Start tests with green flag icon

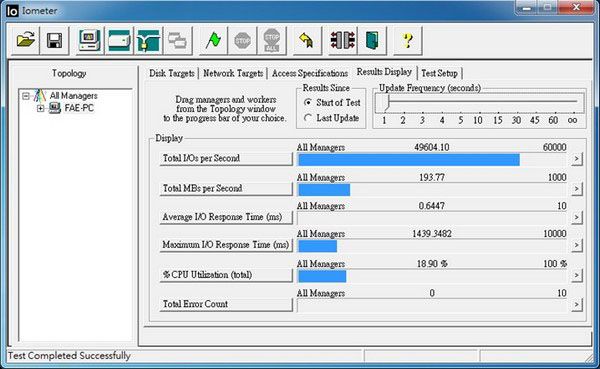(x=213, y=40)
